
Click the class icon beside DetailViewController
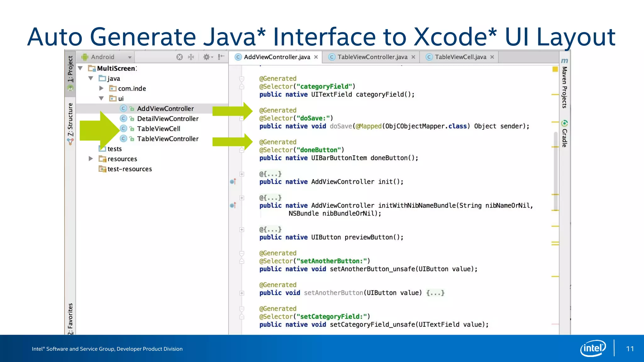pyautogui.click(x=124, y=118)
